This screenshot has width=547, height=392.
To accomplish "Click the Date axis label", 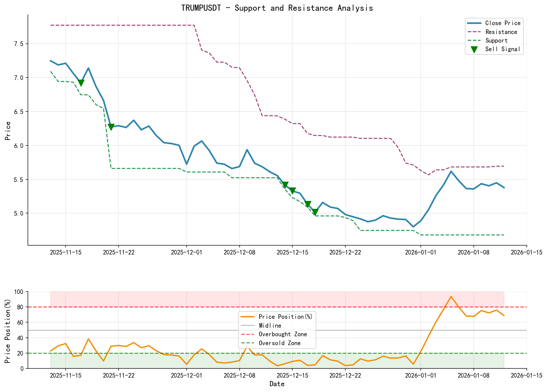I will click(x=277, y=384).
